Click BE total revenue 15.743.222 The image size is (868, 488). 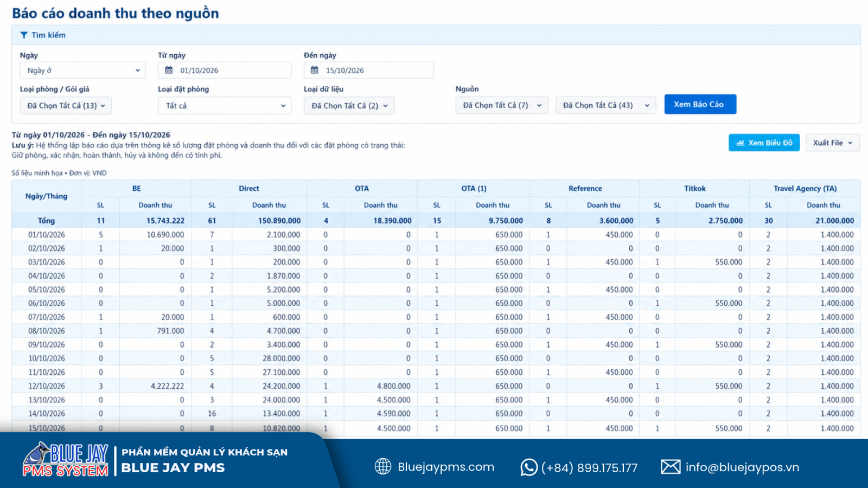tap(165, 221)
